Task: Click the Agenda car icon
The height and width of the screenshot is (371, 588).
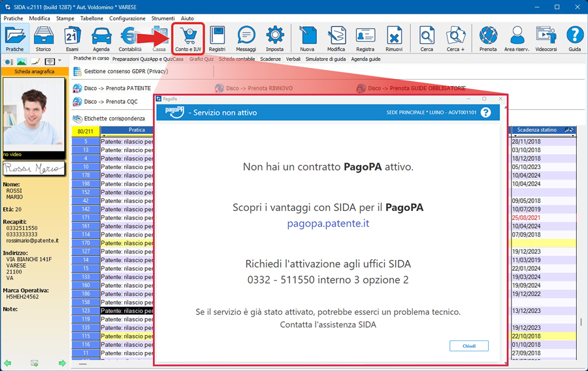Action: (x=101, y=39)
